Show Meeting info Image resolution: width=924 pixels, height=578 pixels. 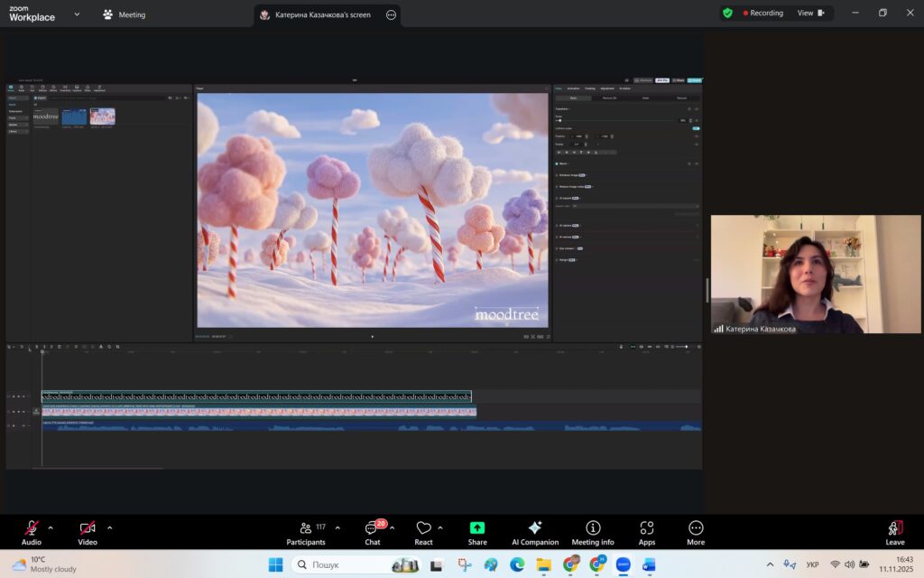pyautogui.click(x=593, y=528)
